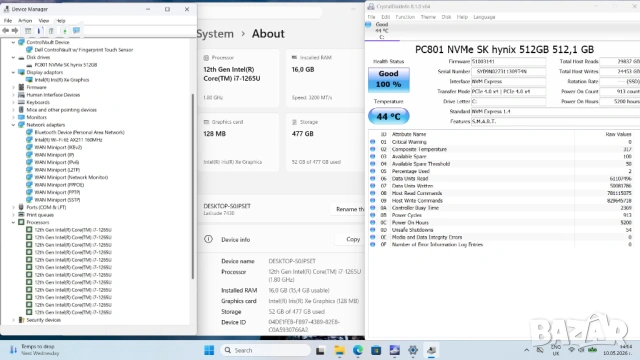This screenshot has width=640, height=360.
Task: Expand Mice and other pointing devices
Action: pos(13,110)
